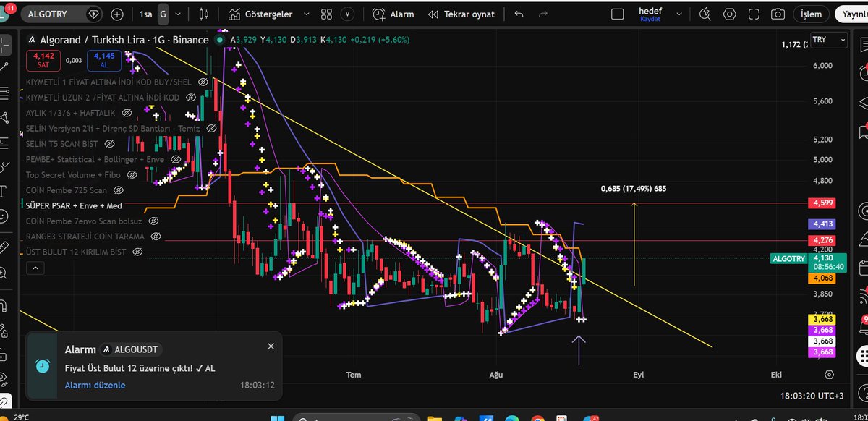Open price axis settings gear at bottom right
The height and width of the screenshot is (421, 868).
pos(829,375)
